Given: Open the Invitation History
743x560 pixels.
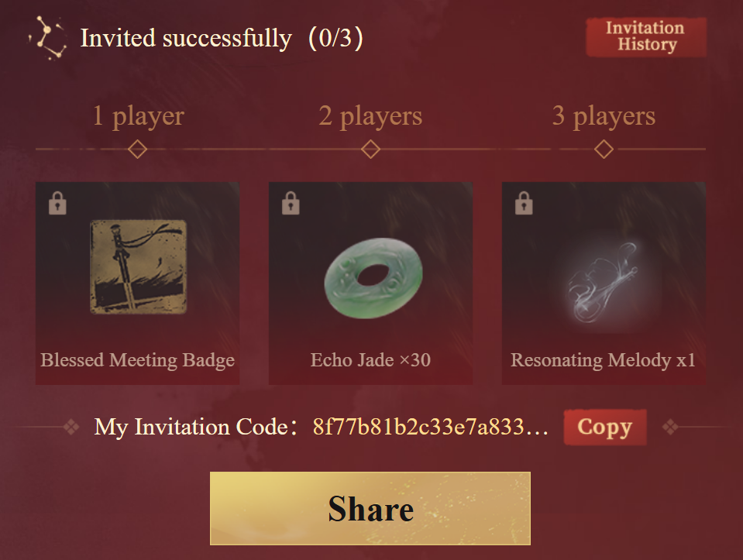Looking at the screenshot, I should 646,37.
